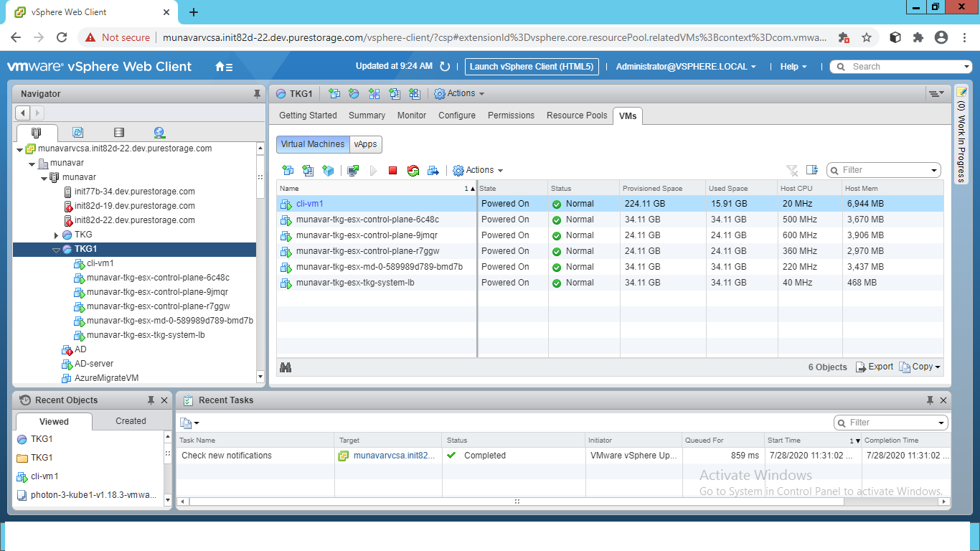Open the Getting Started tab
This screenshot has height=551, width=980.
pyautogui.click(x=308, y=116)
